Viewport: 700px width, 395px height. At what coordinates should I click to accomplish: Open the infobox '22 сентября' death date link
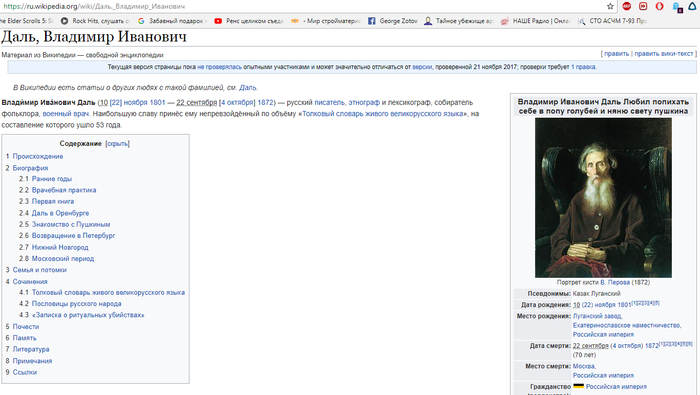coord(591,345)
